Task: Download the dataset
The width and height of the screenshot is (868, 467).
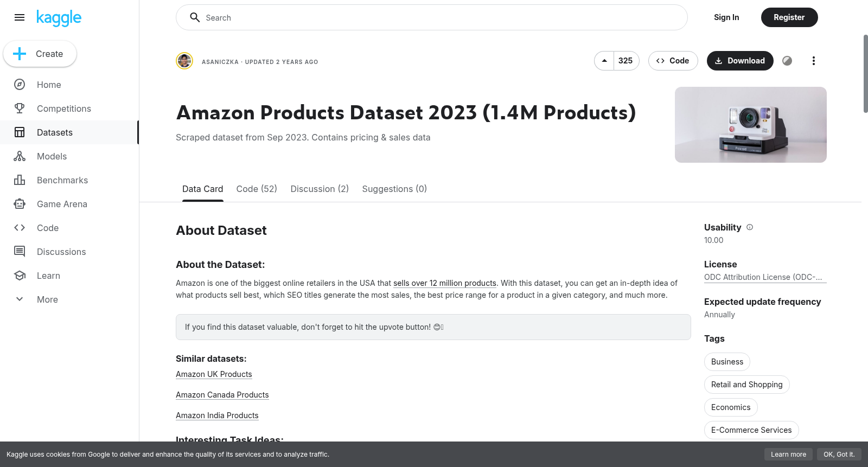Action: [x=740, y=61]
